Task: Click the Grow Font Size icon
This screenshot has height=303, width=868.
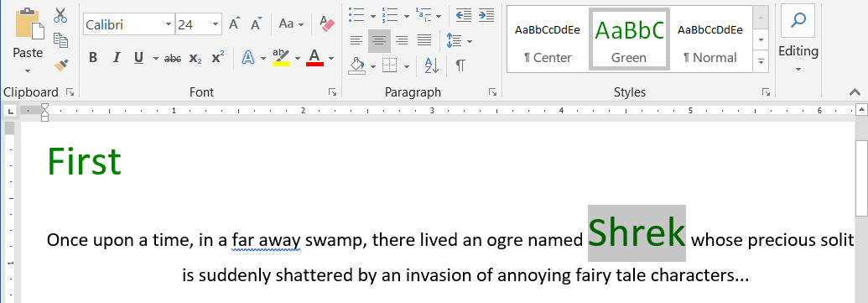Action: point(234,24)
